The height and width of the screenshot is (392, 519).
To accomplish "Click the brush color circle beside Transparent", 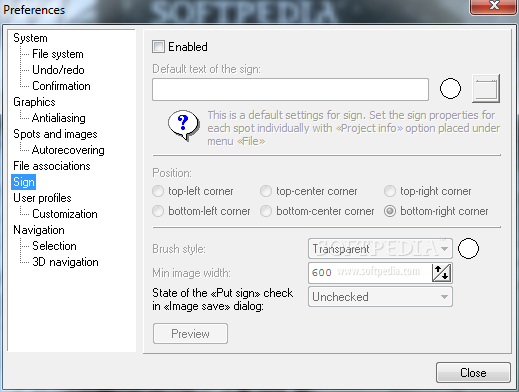I will pos(468,248).
